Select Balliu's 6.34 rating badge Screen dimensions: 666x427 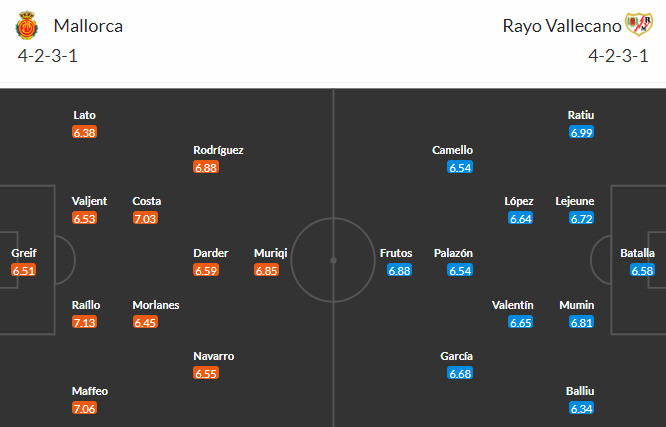[581, 409]
